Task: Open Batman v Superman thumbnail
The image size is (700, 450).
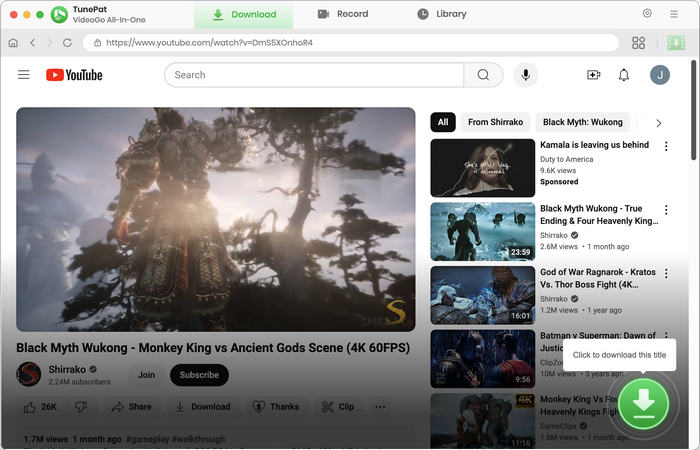Action: point(482,359)
